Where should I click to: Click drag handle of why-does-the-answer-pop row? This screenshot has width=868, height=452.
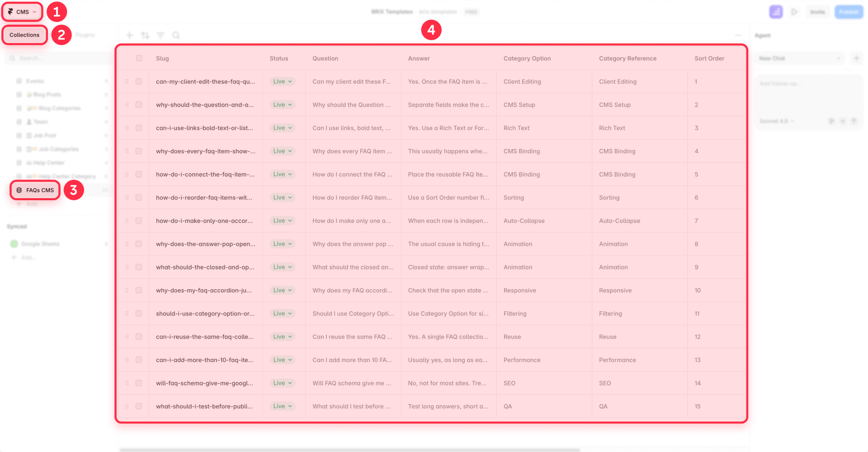(127, 244)
